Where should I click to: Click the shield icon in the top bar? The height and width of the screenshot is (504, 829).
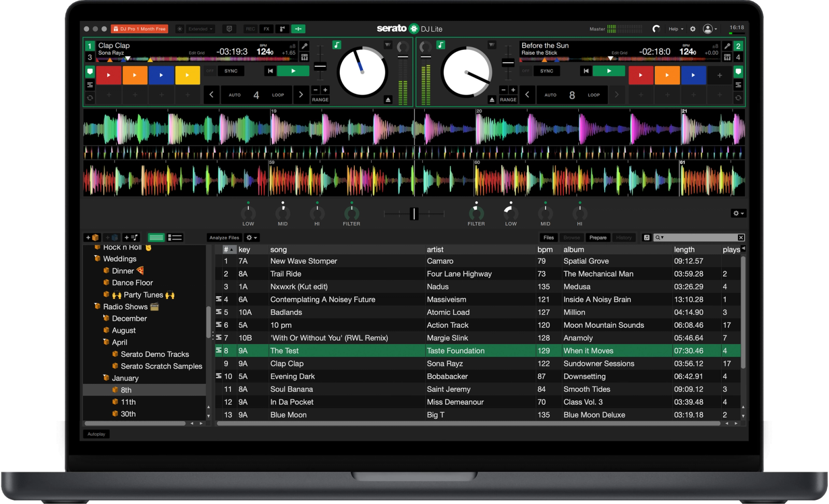pos(230,29)
